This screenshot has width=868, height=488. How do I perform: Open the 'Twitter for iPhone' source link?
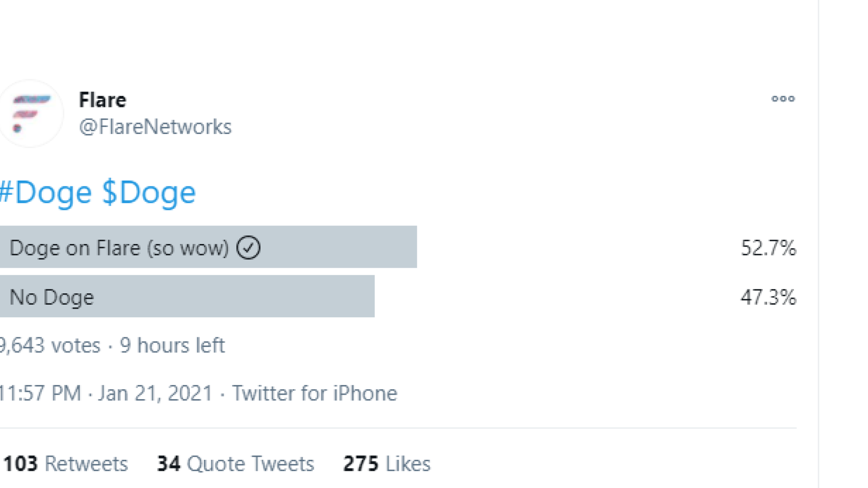315,394
